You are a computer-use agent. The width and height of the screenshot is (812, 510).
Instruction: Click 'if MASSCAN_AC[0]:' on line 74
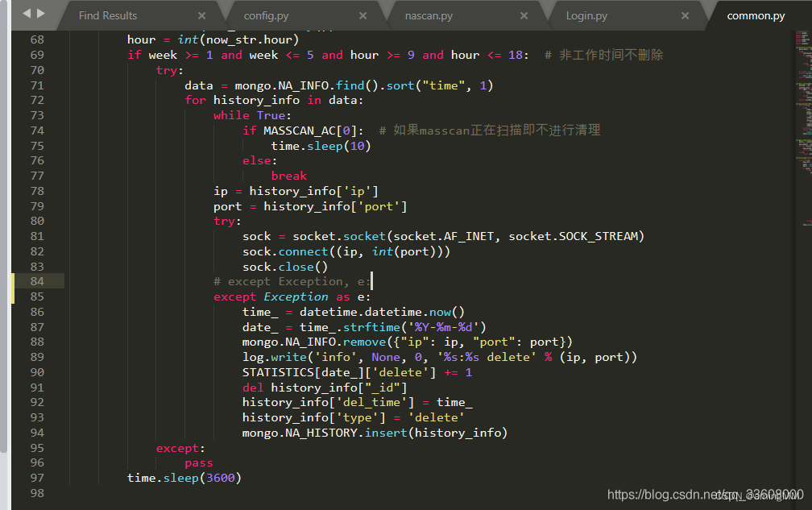point(304,131)
